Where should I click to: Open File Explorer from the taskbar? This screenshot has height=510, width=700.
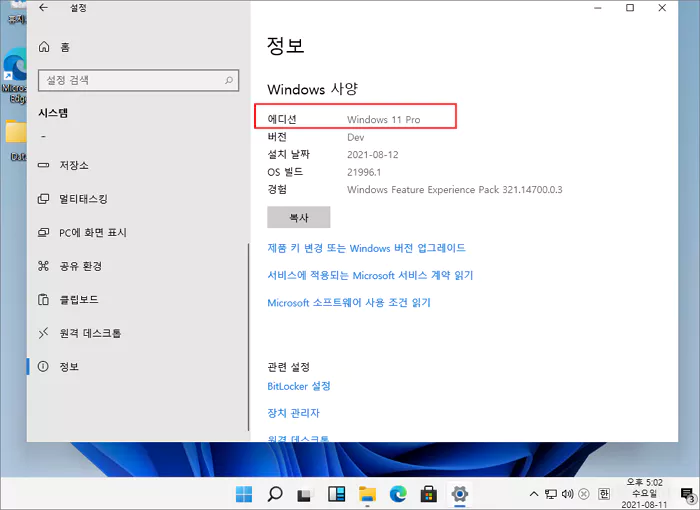pyautogui.click(x=367, y=494)
